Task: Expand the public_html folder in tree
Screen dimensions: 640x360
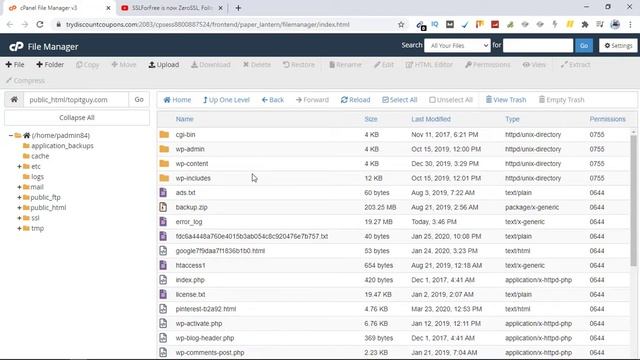Action: click(19, 208)
